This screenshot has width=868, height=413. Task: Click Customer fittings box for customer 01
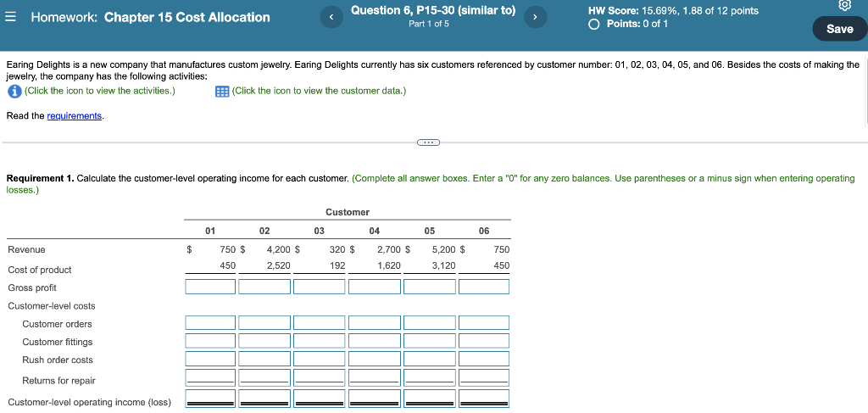click(x=210, y=341)
